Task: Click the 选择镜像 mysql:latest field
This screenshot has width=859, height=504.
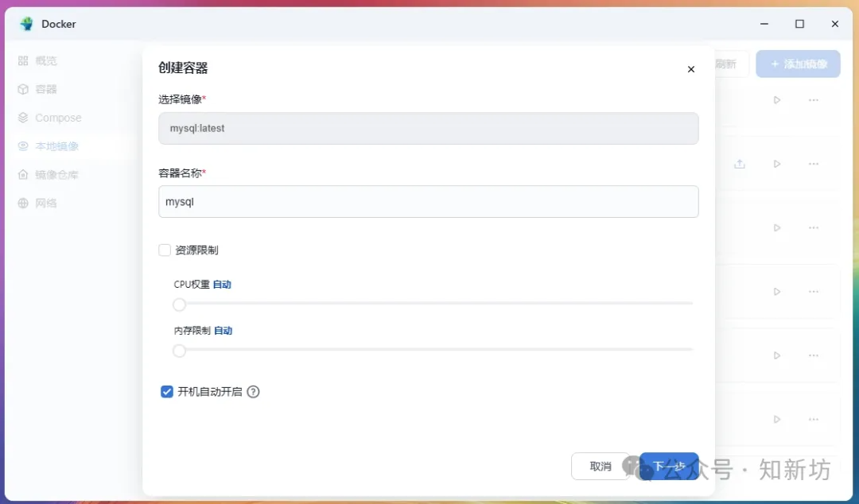Action: click(x=428, y=128)
